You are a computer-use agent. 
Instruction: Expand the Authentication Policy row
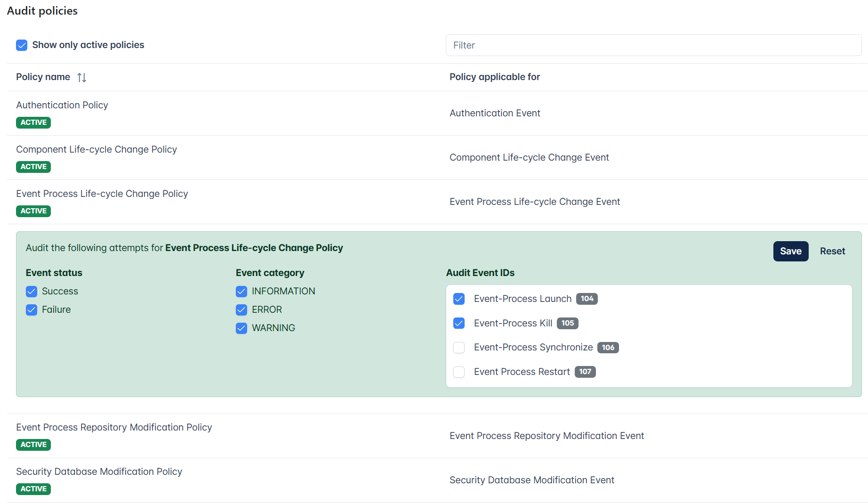coord(437,114)
